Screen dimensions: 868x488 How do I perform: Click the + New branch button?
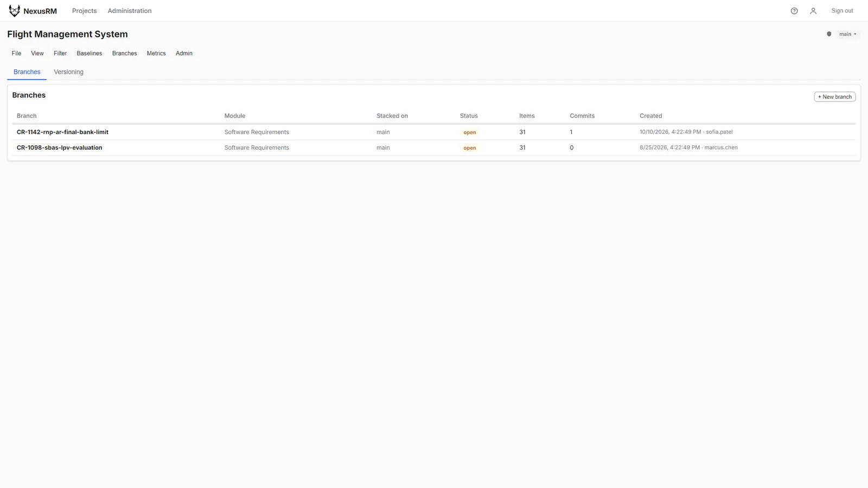(835, 97)
